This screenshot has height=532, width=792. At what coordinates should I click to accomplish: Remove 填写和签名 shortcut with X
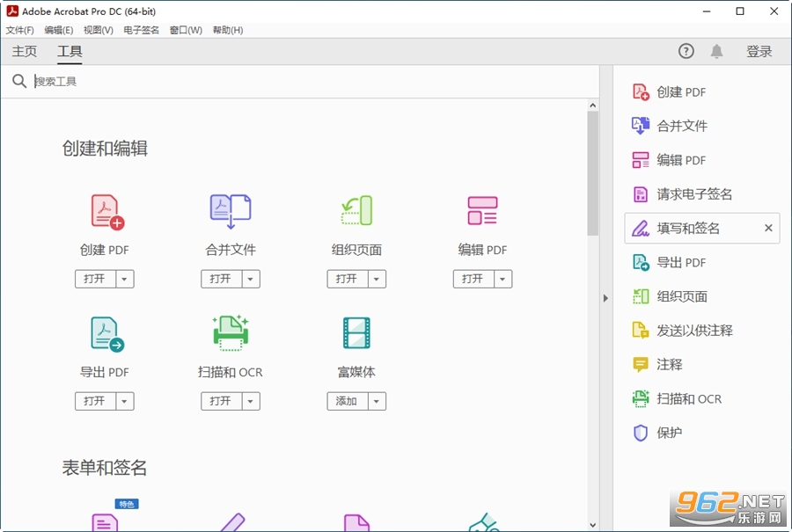(768, 228)
